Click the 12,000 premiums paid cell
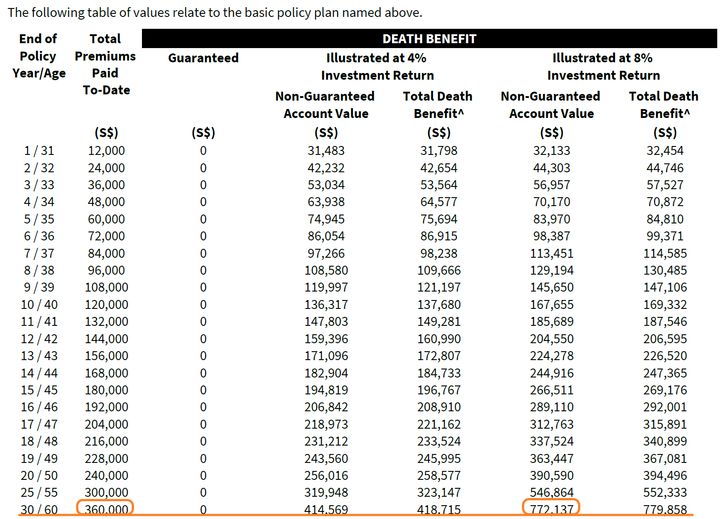This screenshot has width=720, height=519. [106, 151]
